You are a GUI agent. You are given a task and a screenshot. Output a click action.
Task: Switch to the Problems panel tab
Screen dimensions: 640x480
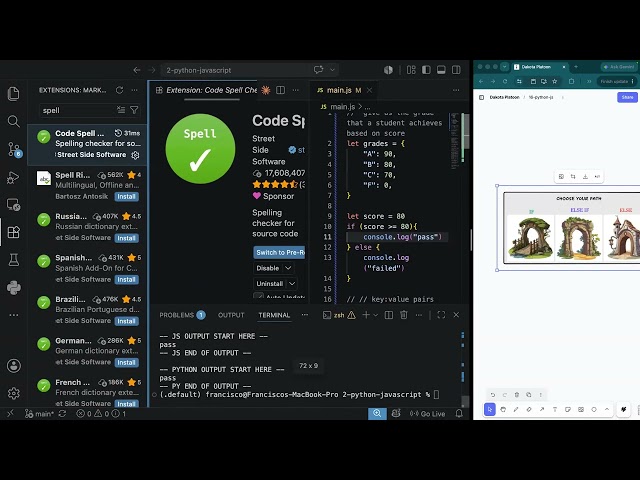[x=182, y=315]
